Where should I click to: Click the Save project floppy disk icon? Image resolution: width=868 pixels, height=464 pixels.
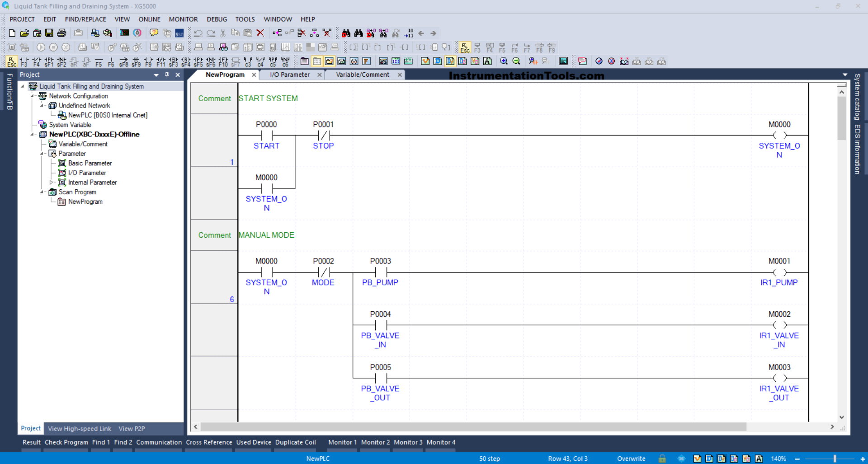(49, 33)
